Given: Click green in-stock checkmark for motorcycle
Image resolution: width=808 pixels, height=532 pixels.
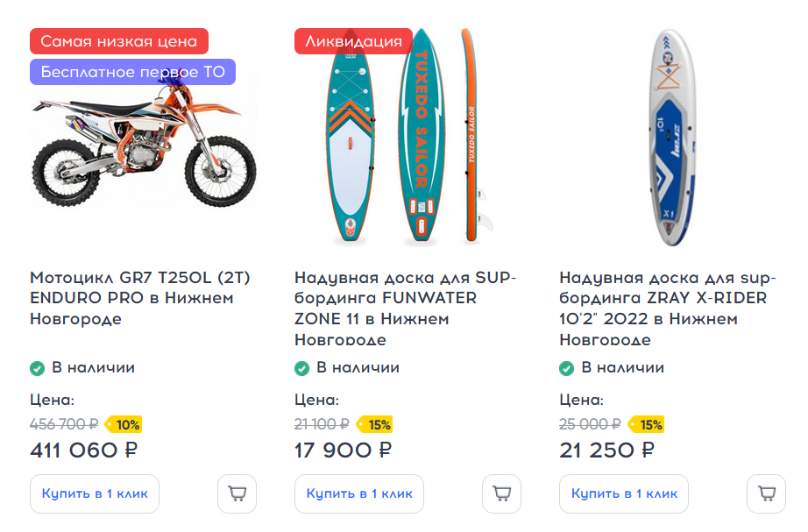Looking at the screenshot, I should pos(38,368).
